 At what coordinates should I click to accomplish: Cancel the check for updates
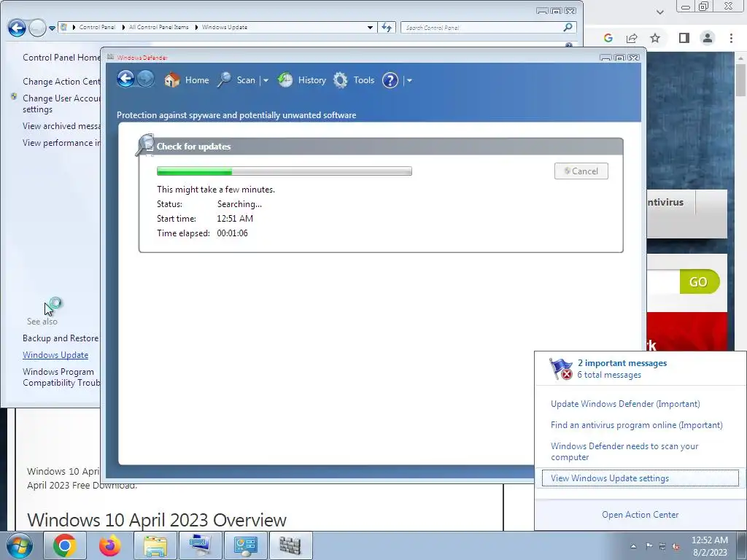[581, 171]
